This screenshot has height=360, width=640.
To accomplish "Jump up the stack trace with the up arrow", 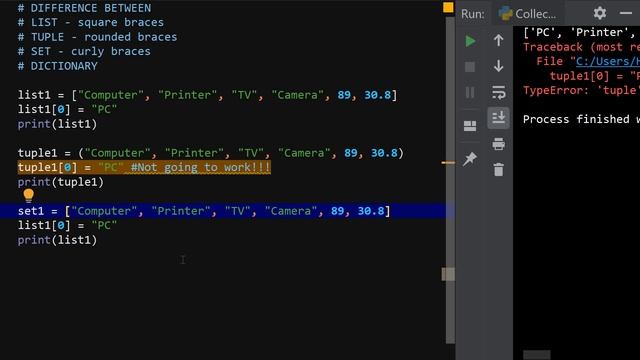I will pyautogui.click(x=498, y=40).
